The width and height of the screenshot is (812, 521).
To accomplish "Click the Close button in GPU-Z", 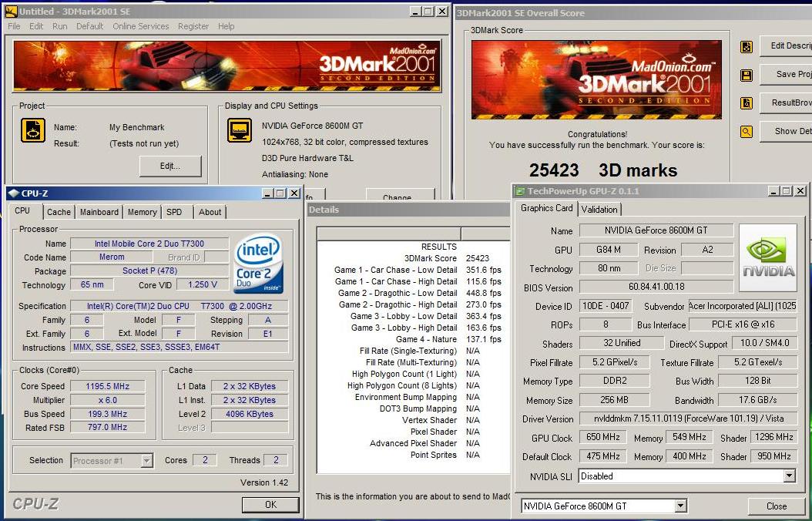I will pos(777,506).
